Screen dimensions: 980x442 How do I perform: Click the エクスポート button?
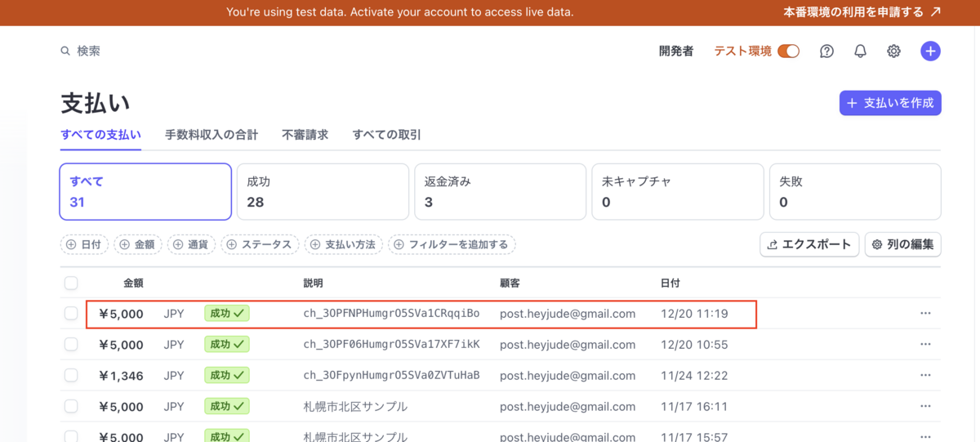coord(809,244)
